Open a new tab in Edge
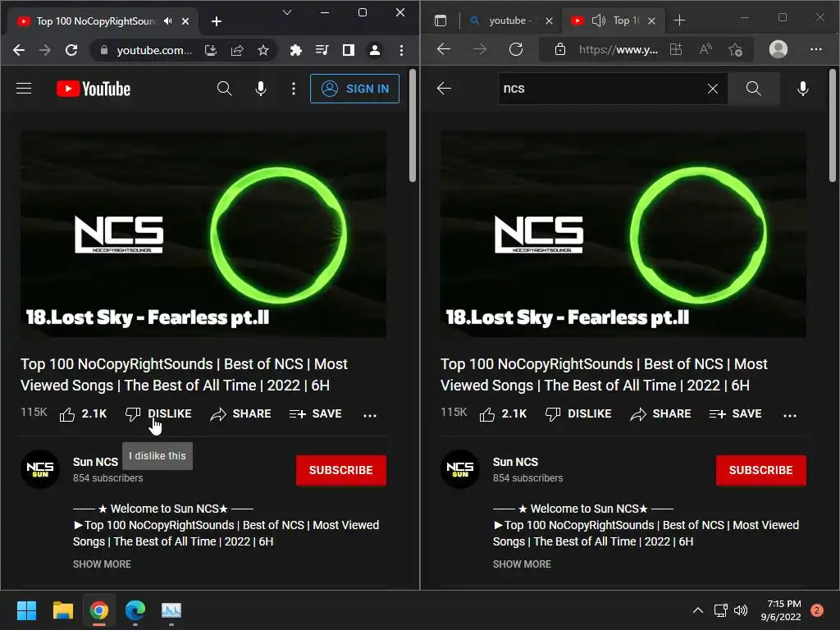Screen dimensions: 840x630 point(679,21)
